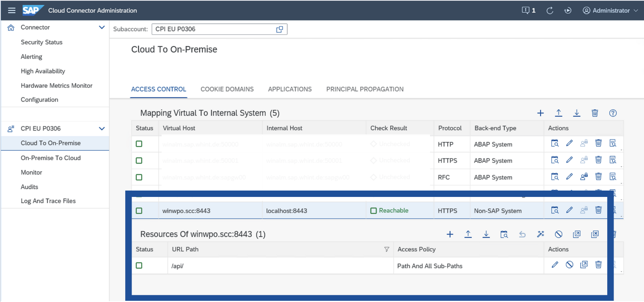Edit the HTTPS ABAP System mapping
The image size is (644, 302).
(569, 160)
